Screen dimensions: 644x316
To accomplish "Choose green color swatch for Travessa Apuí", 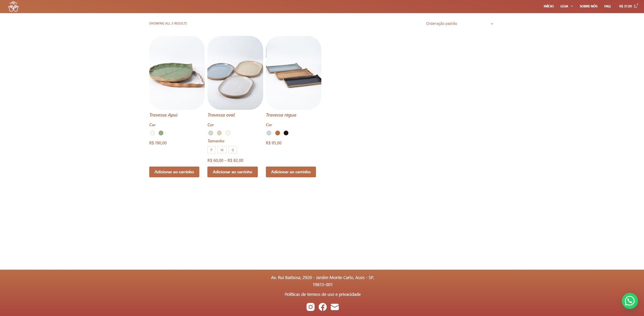I will pos(161,133).
